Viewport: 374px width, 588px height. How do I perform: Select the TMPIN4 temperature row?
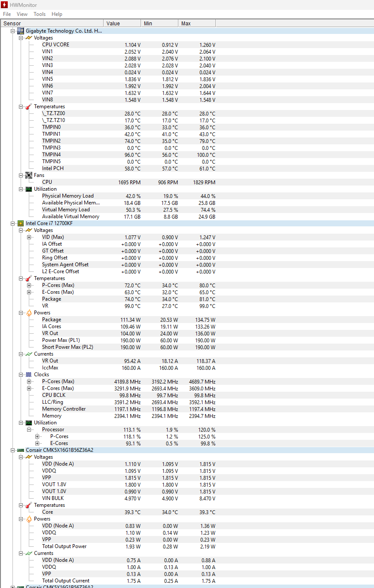(x=51, y=155)
